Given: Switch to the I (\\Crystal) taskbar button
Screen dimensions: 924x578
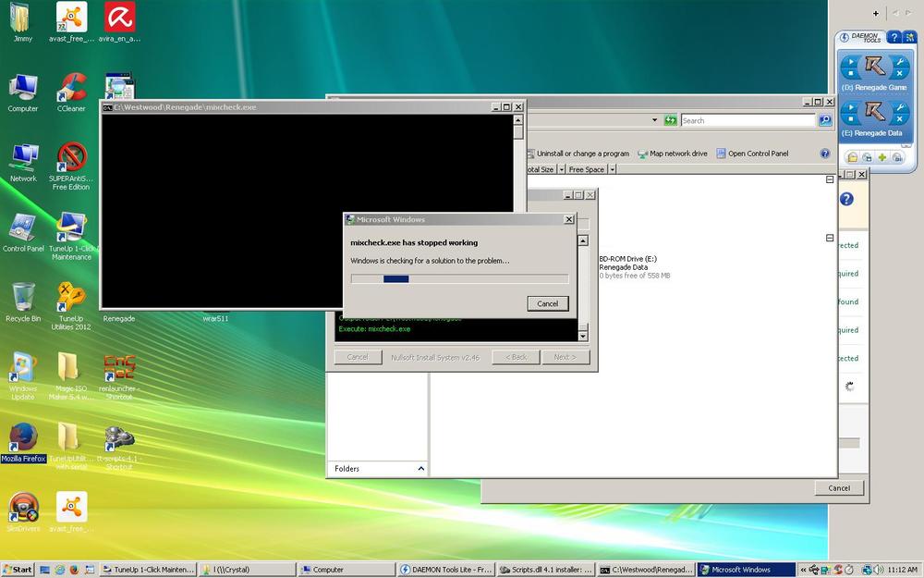Looking at the screenshot, I should coord(247,570).
